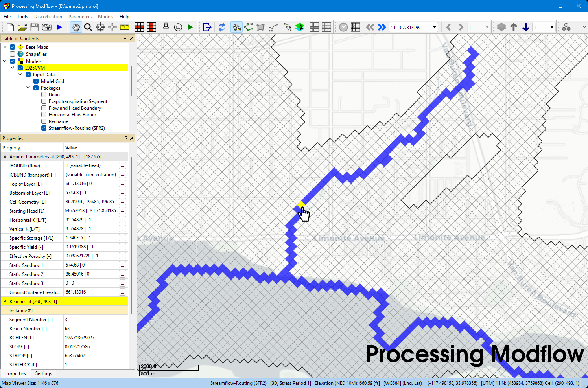The height and width of the screenshot is (388, 588).
Task: Click the blue play-in-box toolbar icon
Action: [59, 27]
